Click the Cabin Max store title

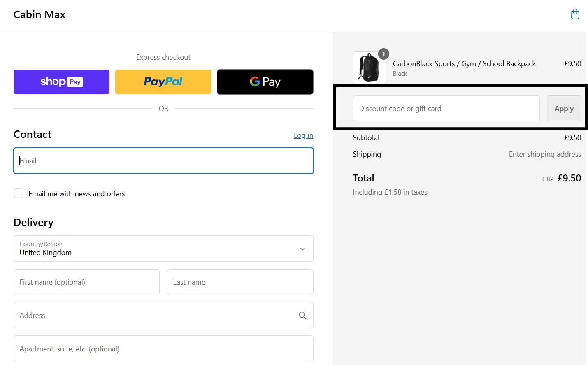click(x=40, y=14)
